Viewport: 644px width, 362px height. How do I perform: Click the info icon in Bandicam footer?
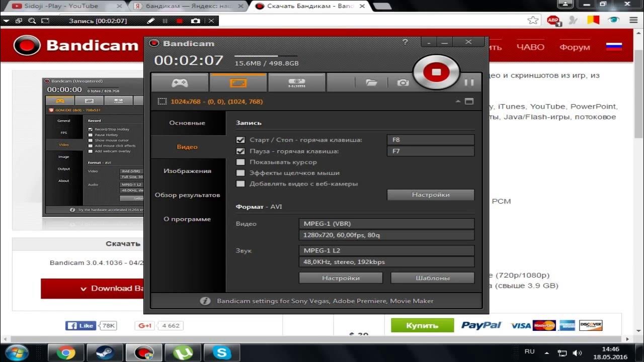tap(205, 301)
